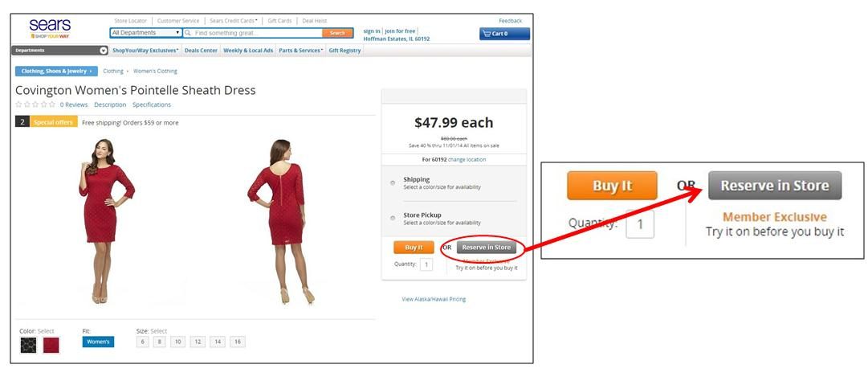Click the change location link
868x381 pixels.
click(x=467, y=159)
